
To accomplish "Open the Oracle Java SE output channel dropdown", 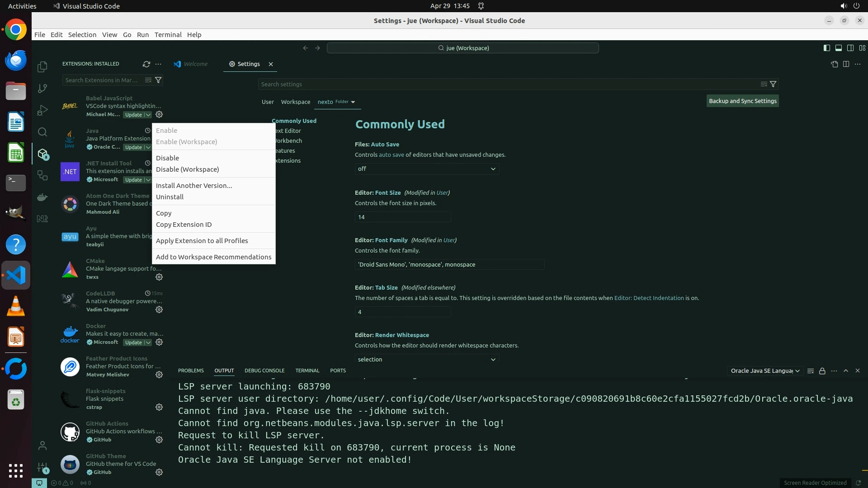I will click(x=765, y=371).
